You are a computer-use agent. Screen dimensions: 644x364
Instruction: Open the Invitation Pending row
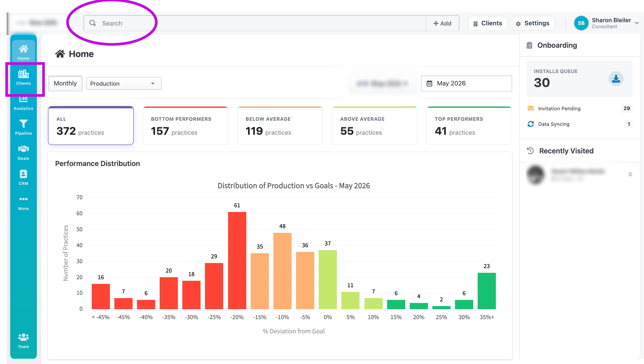[579, 108]
